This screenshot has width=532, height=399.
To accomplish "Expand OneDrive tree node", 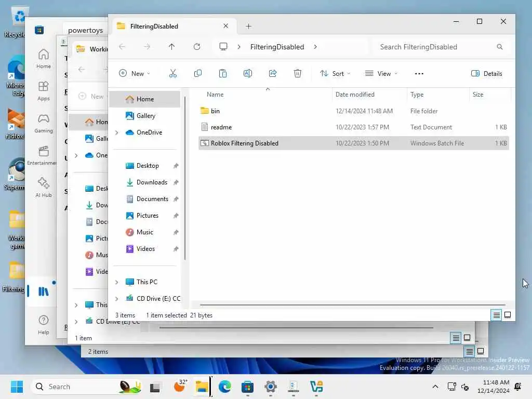I will [117, 132].
